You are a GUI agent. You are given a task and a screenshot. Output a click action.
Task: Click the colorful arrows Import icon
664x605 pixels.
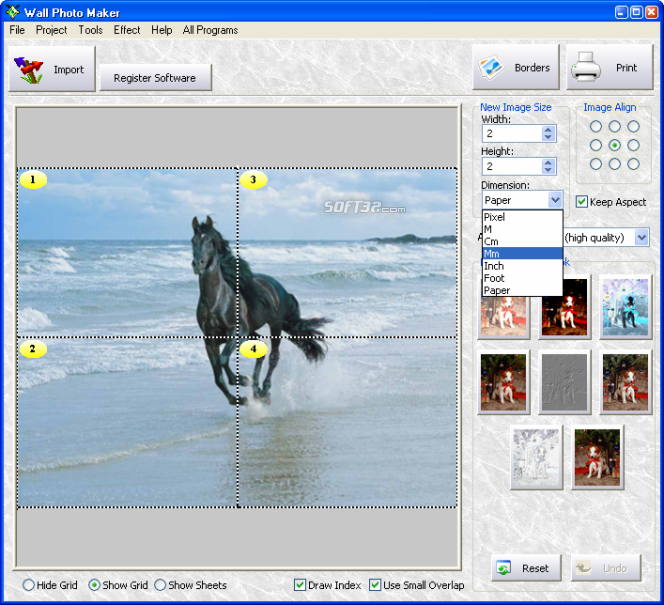pos(28,70)
